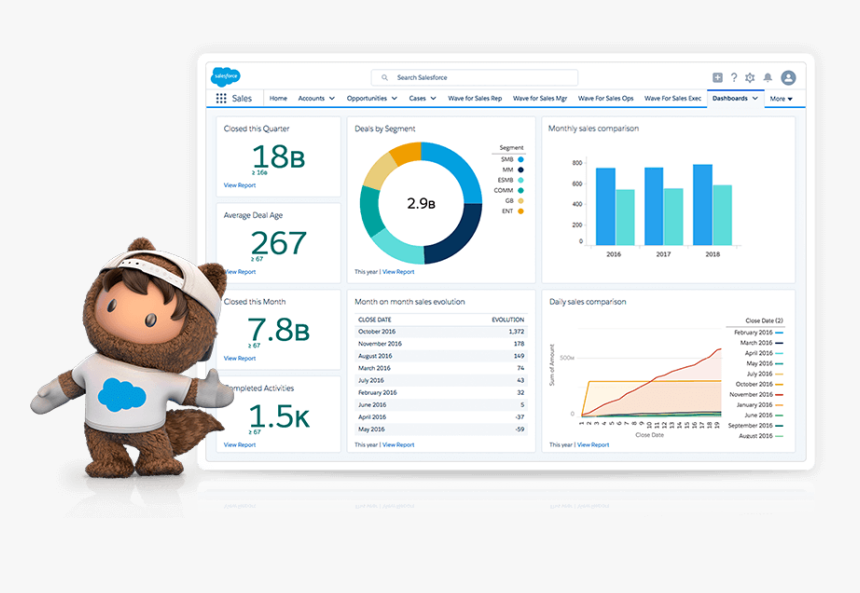Click September 2016 in Close Date legend

pyautogui.click(x=755, y=426)
